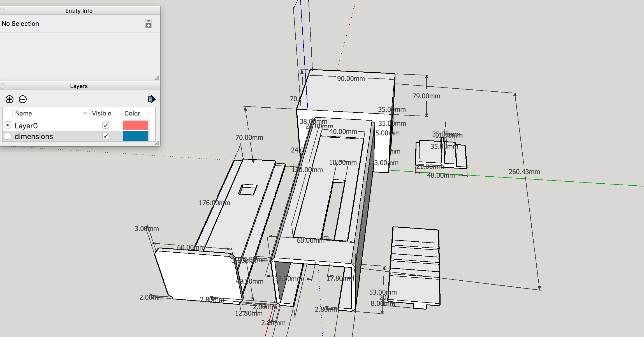Uncheck the Visible checkbox for Layer0

click(105, 125)
